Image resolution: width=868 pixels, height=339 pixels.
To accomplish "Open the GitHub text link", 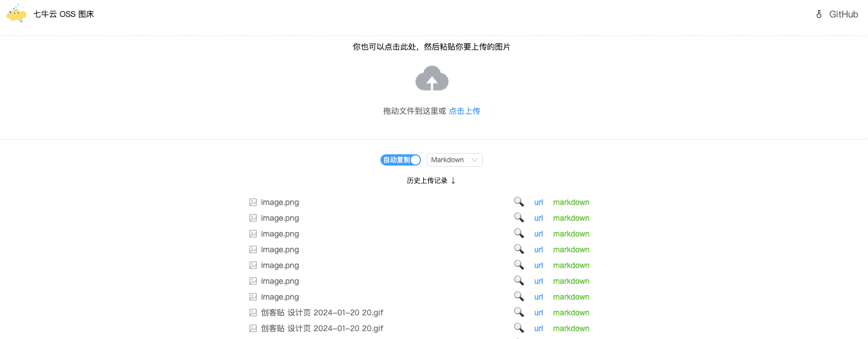I will pos(843,15).
